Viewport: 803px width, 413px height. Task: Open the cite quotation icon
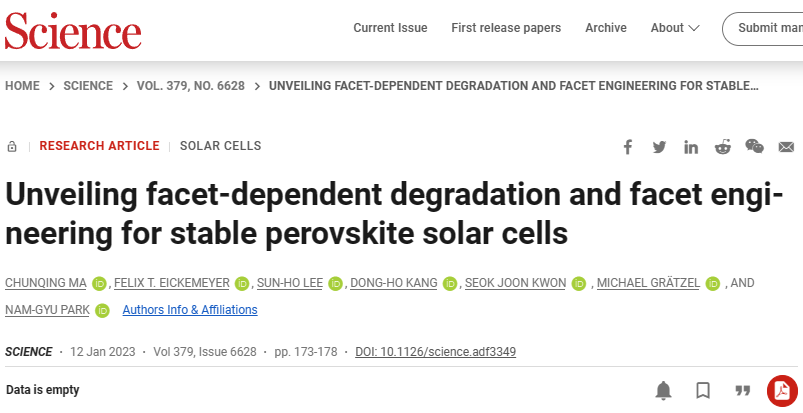(x=743, y=391)
